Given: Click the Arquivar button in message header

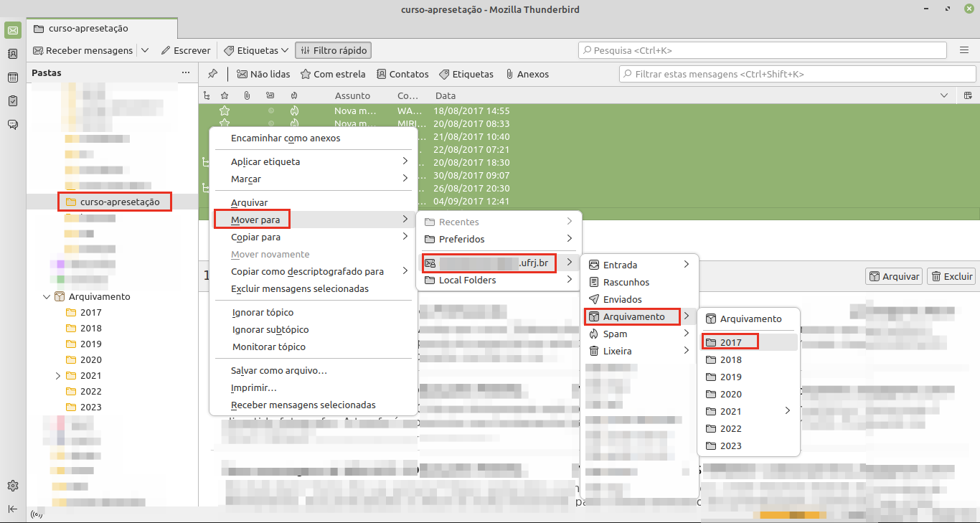Looking at the screenshot, I should (x=894, y=276).
